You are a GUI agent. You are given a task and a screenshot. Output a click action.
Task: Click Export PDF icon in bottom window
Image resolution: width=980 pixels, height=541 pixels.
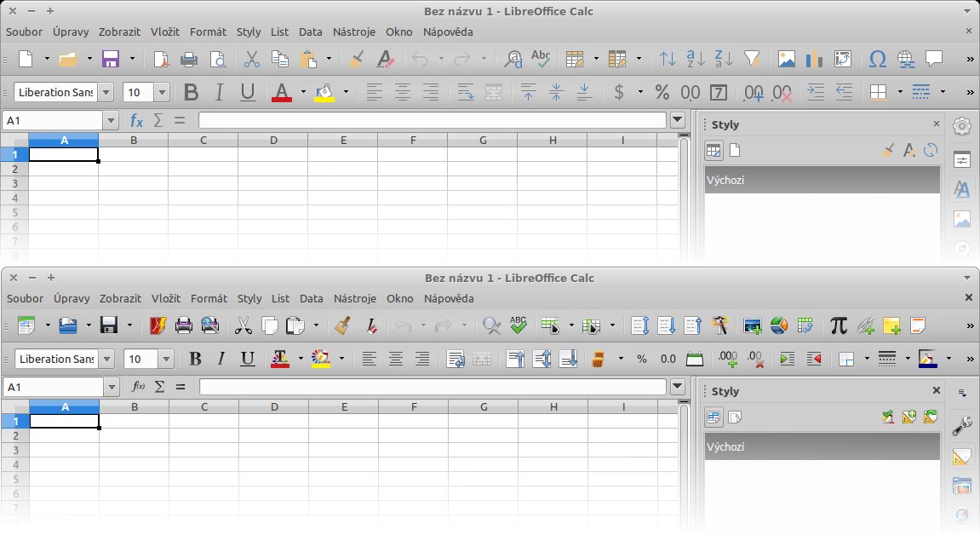(x=158, y=325)
